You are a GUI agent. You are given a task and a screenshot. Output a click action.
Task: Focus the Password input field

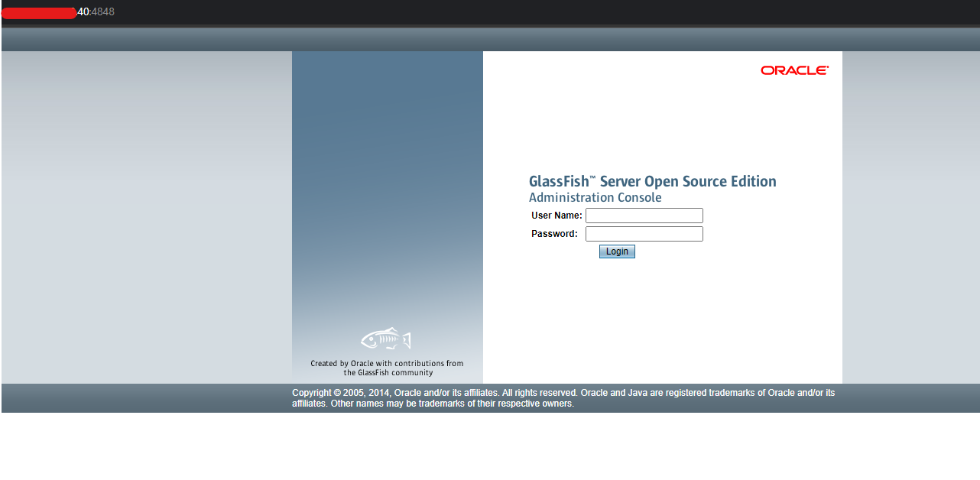pyautogui.click(x=644, y=234)
